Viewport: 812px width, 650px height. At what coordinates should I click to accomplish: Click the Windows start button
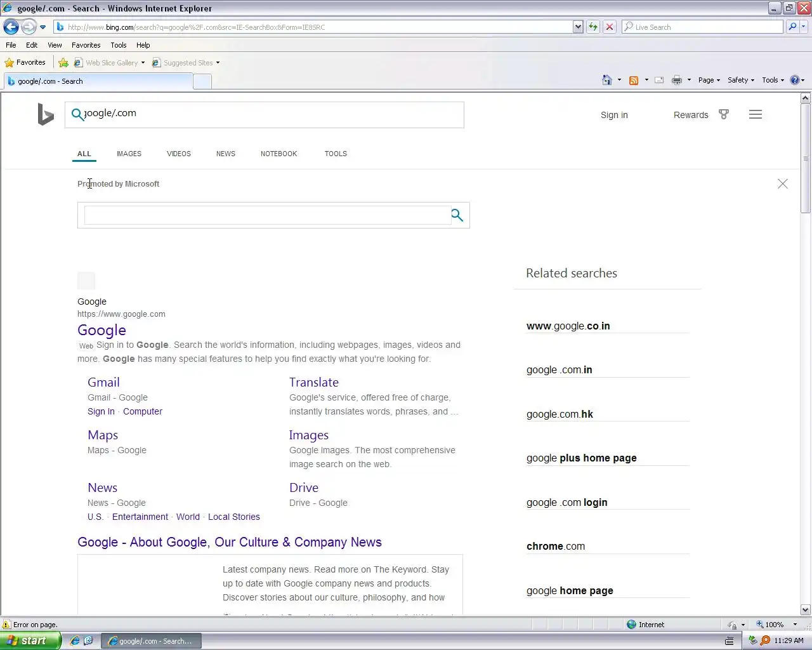point(30,640)
